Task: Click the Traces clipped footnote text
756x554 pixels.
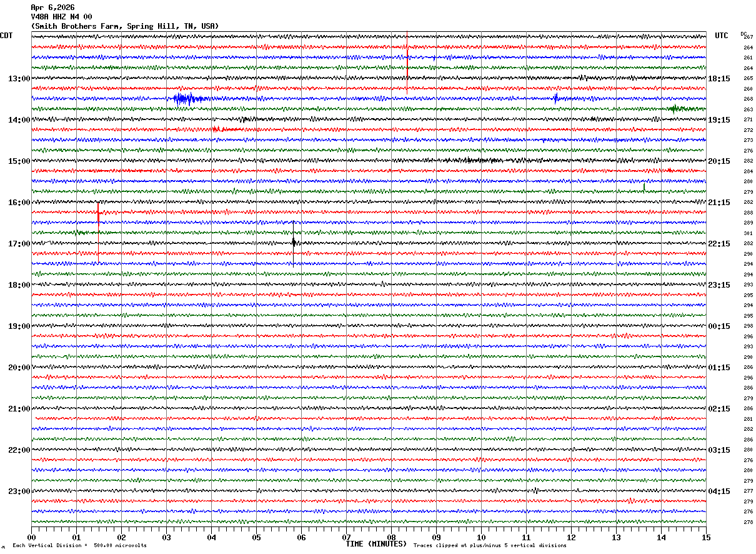Action: point(490,546)
